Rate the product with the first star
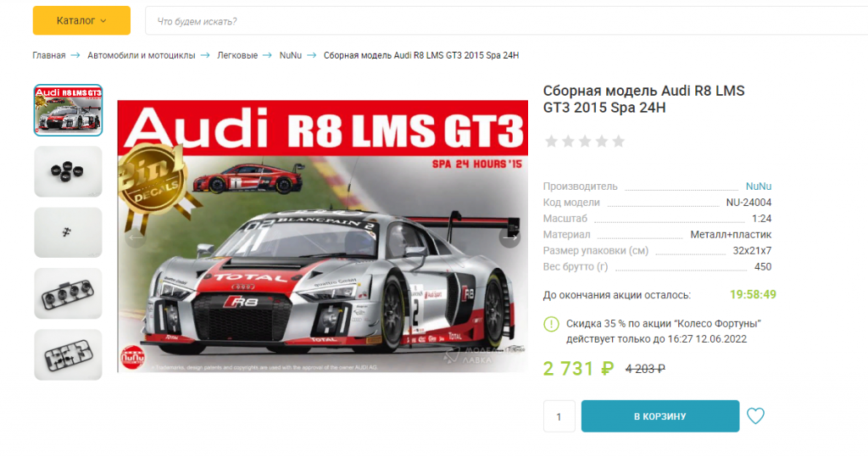The image size is (868, 457). coord(551,142)
